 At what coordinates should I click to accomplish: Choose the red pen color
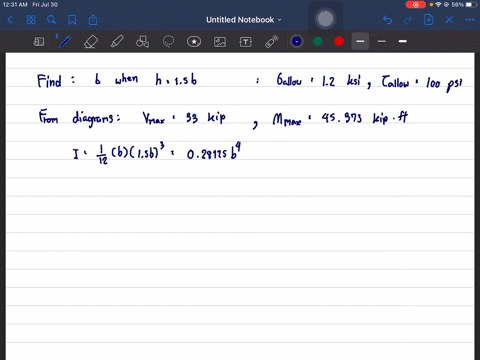point(339,41)
